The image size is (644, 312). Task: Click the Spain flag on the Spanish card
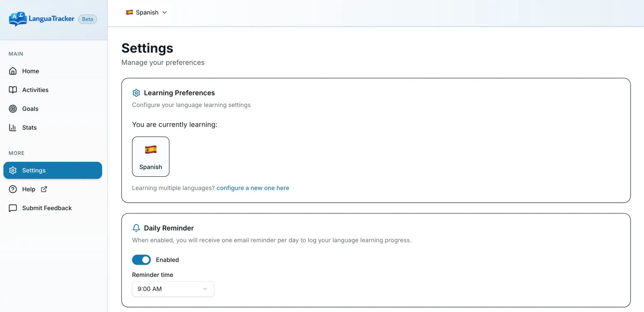click(x=151, y=150)
